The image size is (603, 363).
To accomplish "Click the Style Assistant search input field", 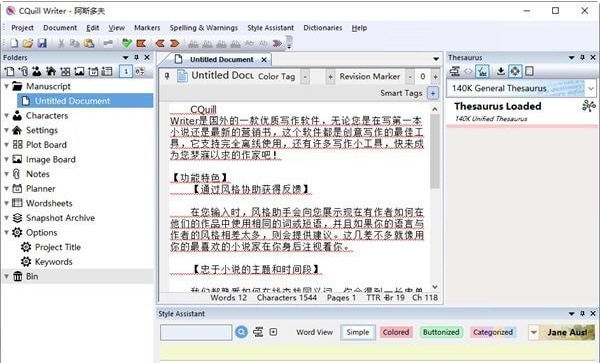I will tap(196, 332).
